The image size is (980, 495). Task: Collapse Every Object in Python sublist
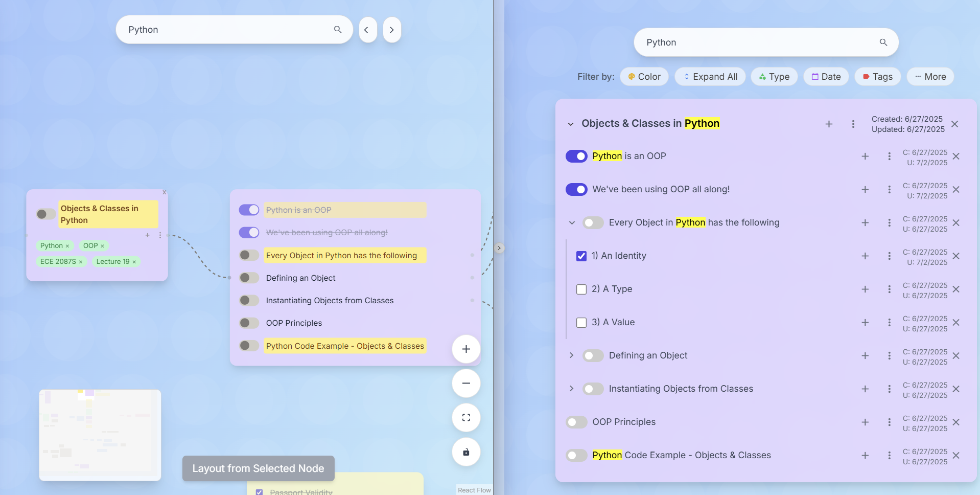pos(572,223)
